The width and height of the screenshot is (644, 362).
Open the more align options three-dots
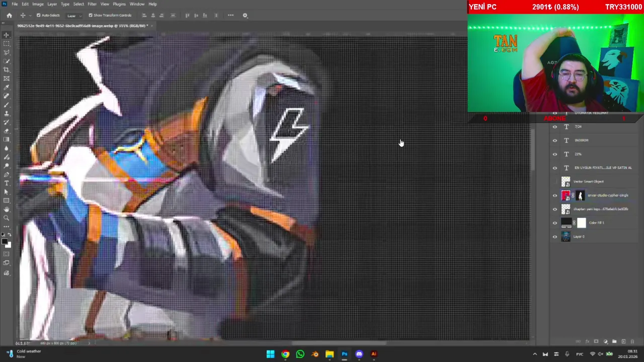(x=230, y=15)
